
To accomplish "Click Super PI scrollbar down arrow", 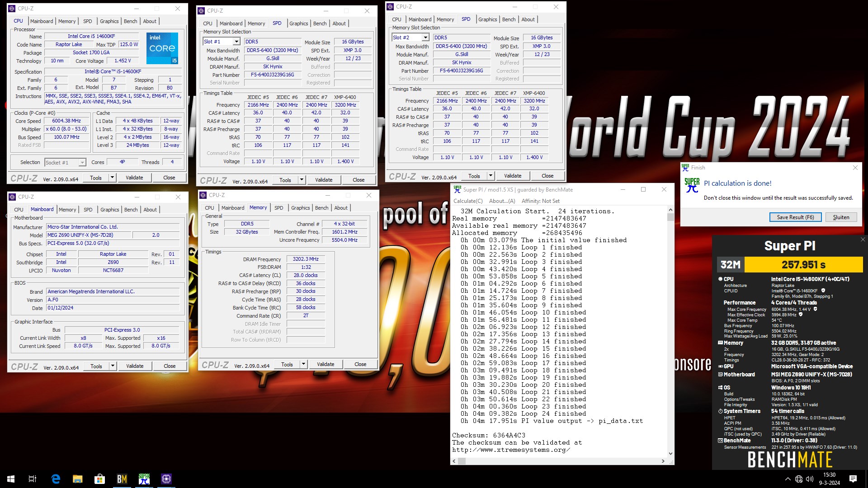I will pyautogui.click(x=670, y=454).
